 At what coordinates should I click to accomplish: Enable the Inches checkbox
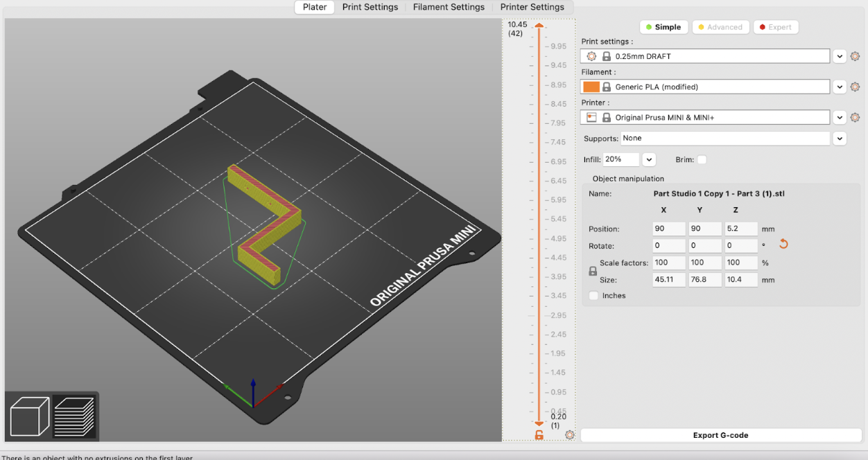[x=593, y=296]
